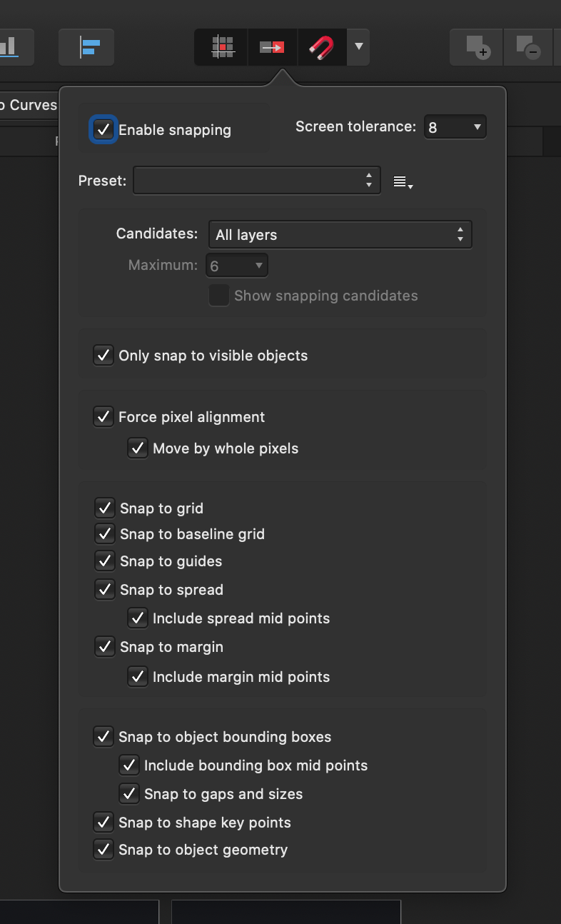Select the Add boolean operation icon
This screenshot has height=924, width=561.
pyautogui.click(x=475, y=47)
